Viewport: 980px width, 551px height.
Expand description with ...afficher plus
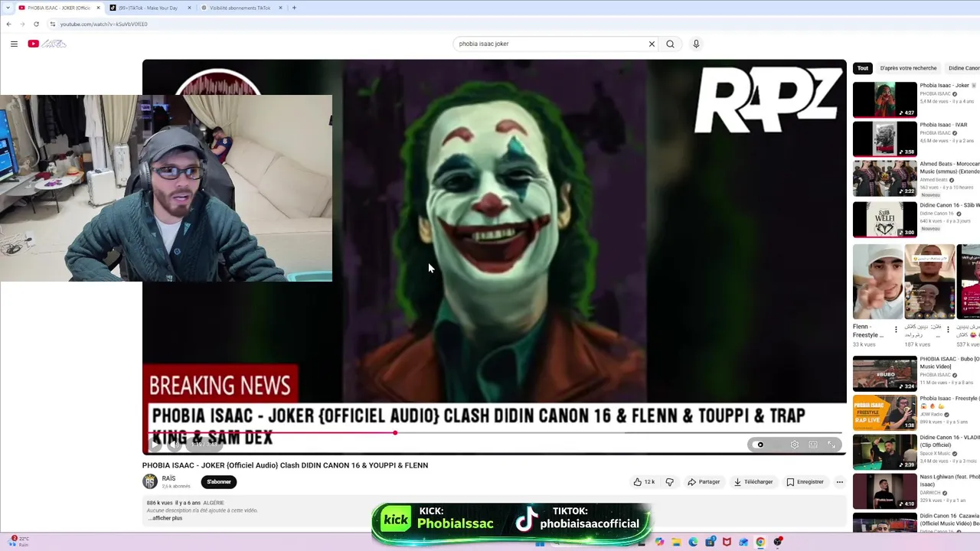(x=165, y=518)
